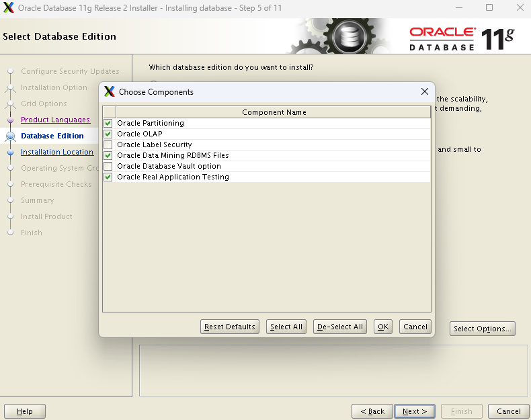531x420 pixels.
Task: Toggle Oracle Data Mining RDBMS Files checkbox
Action: [x=108, y=155]
